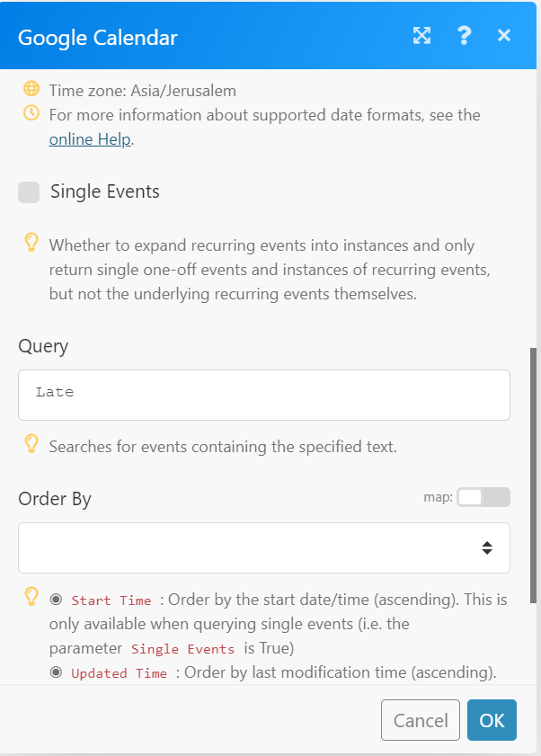Click the dialog vertical scrollbar thumb
This screenshot has height=756, width=541.
click(x=533, y=475)
